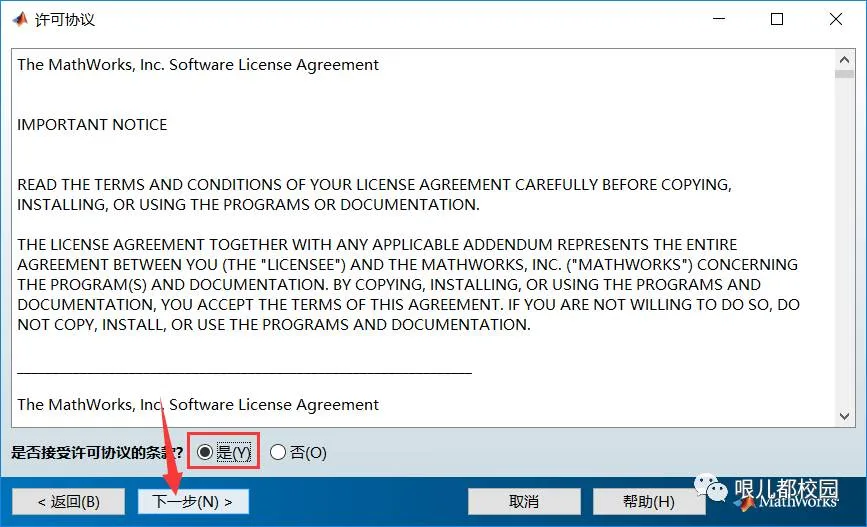Click the license text scrollbar thumb
This screenshot has height=527, width=867.
pos(844,74)
